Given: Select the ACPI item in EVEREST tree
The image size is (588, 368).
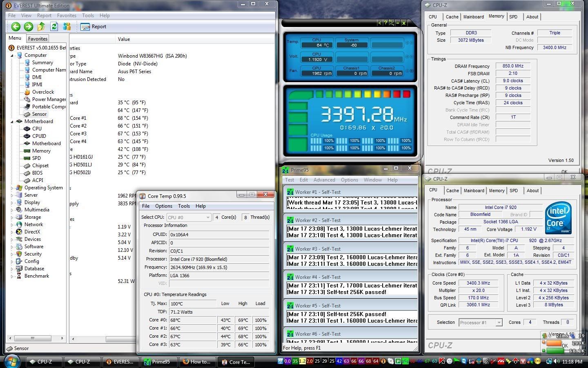Looking at the screenshot, I should pyautogui.click(x=38, y=180).
